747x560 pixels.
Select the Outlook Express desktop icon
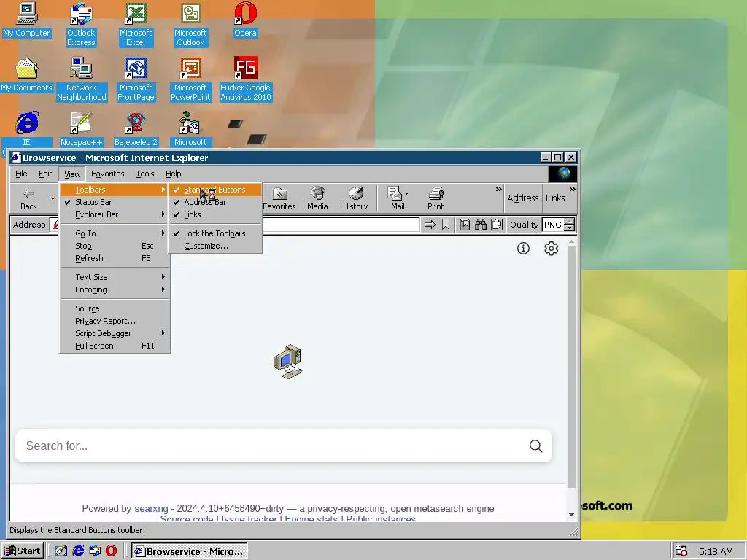click(81, 25)
